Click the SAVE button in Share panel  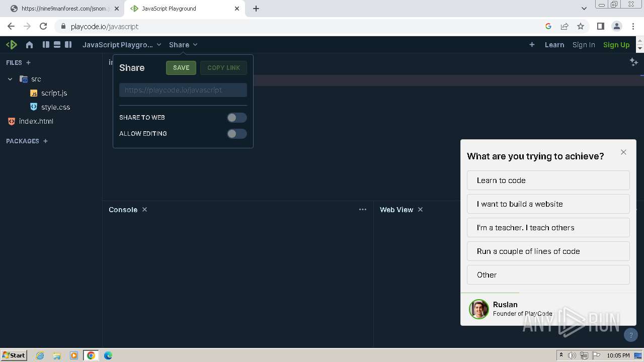181,68
